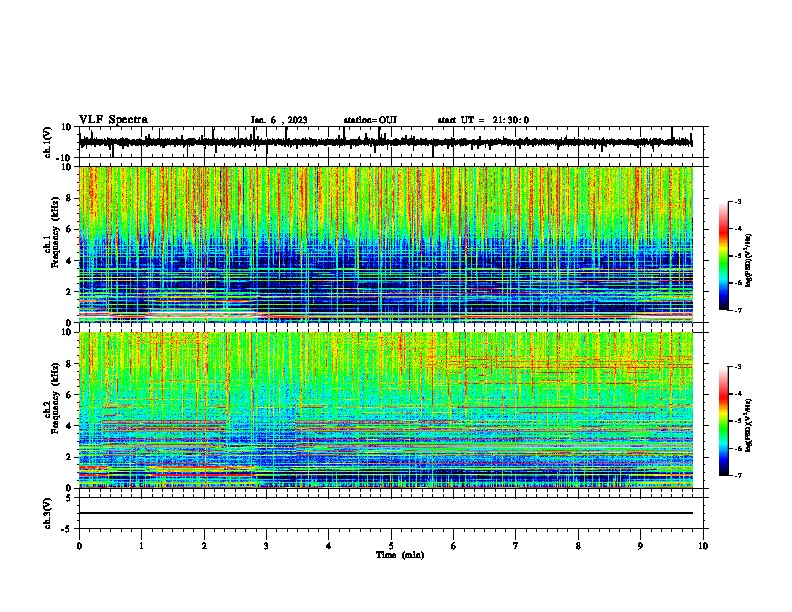Click the "-7" value on ch.1 colorbar
The image size is (792, 612).
[738, 310]
